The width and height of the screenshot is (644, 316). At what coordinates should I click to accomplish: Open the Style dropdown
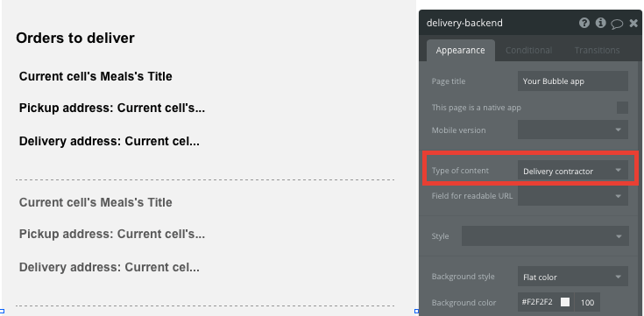point(545,236)
